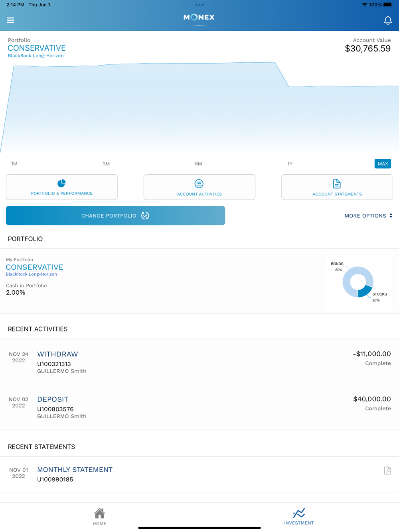The image size is (399, 532).
Task: Click the pie chart Portfolio & Performance icon
Action: coord(61,183)
